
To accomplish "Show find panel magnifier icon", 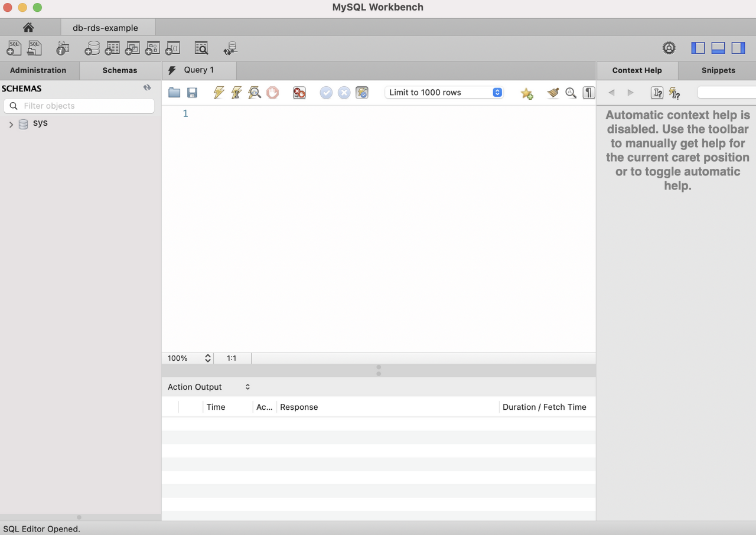I will tap(571, 93).
